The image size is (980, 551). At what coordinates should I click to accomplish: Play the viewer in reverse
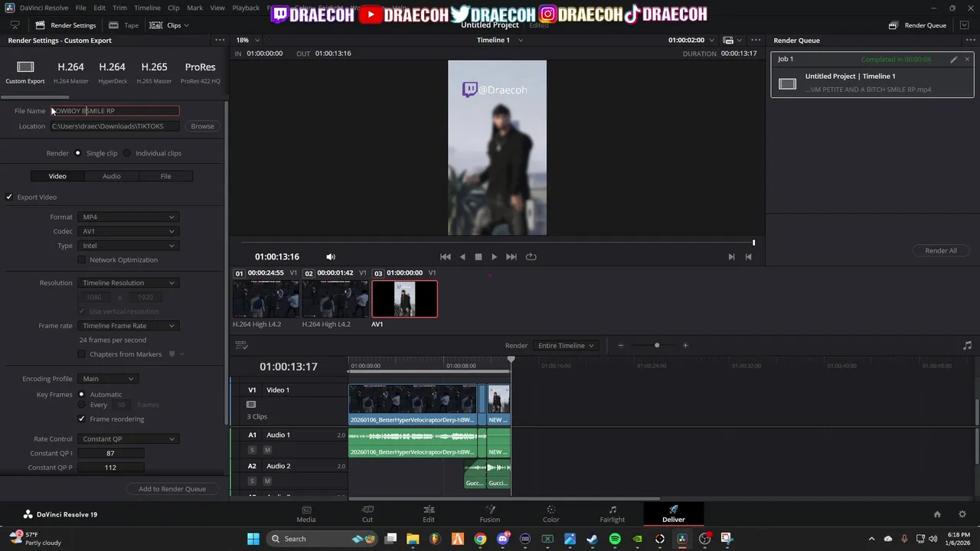point(462,257)
